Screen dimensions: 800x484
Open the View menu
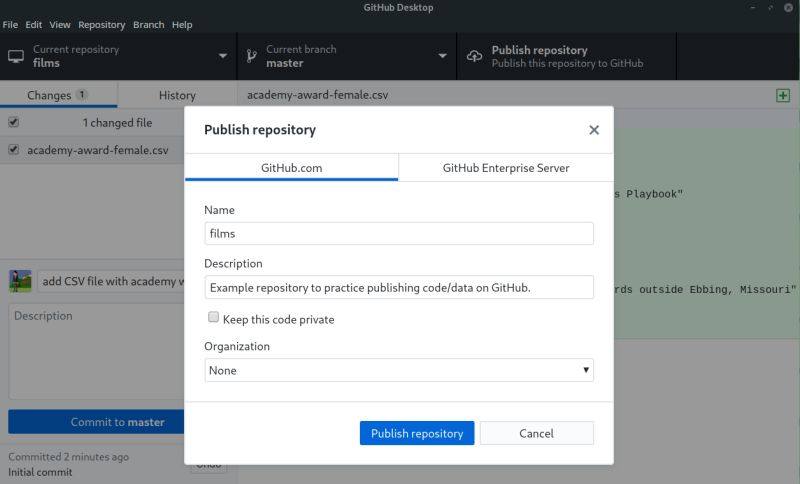point(60,25)
